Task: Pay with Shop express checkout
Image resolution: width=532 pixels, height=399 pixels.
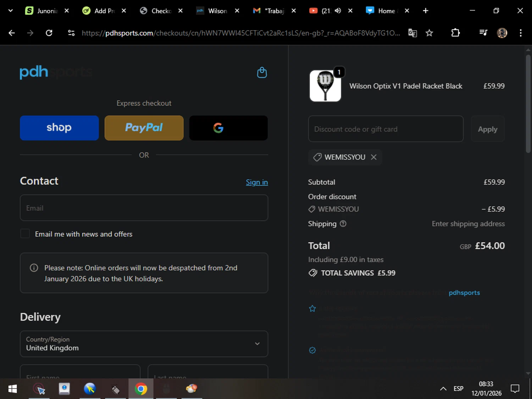Action: click(59, 128)
